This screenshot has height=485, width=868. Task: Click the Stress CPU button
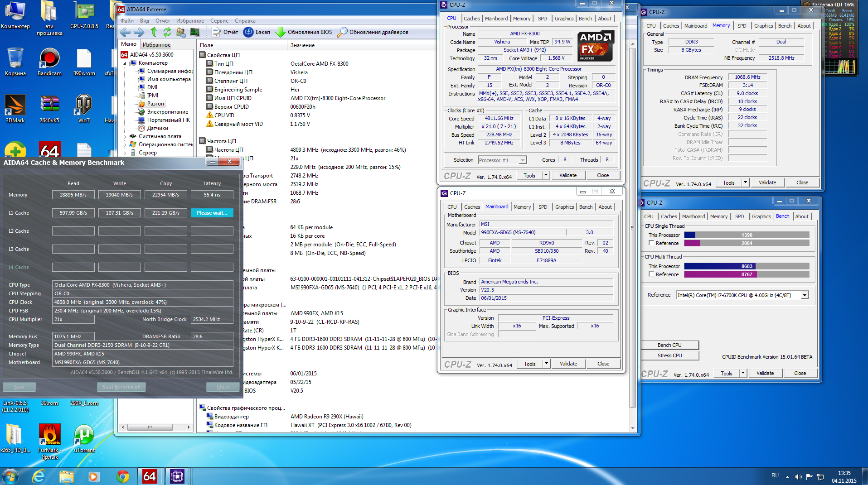tap(669, 355)
